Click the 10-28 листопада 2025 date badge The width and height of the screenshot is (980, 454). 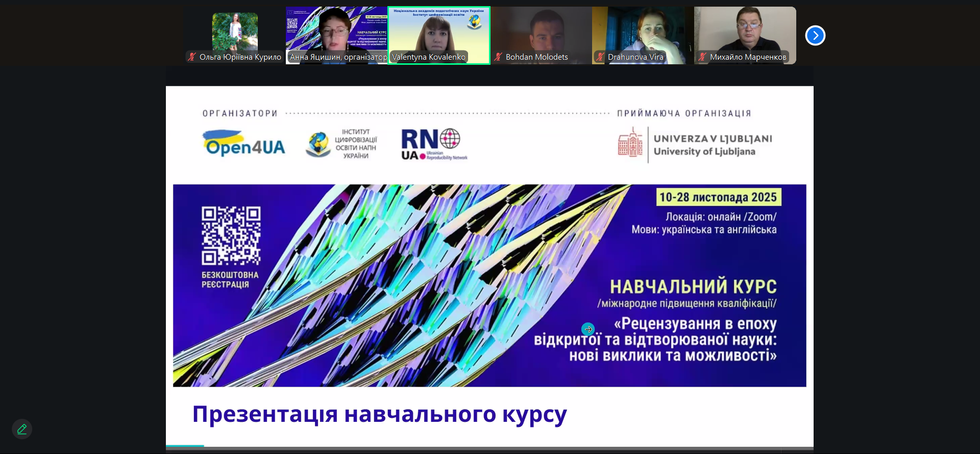pos(718,197)
